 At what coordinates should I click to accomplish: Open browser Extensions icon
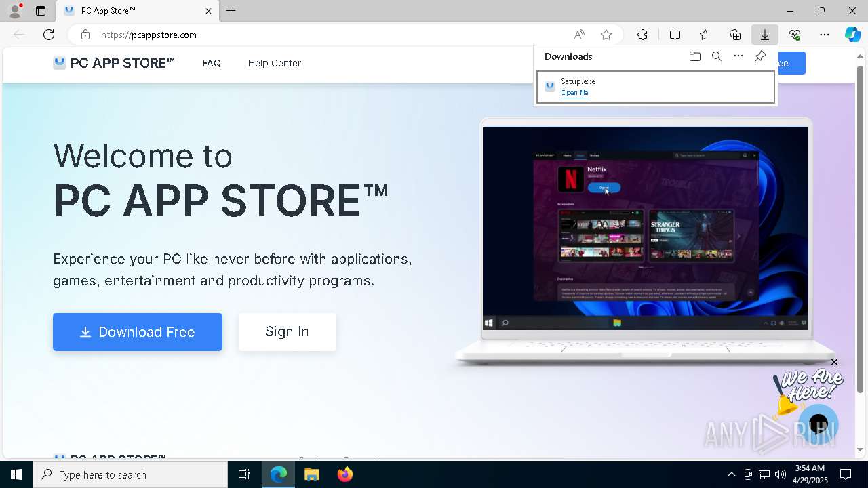pos(643,35)
